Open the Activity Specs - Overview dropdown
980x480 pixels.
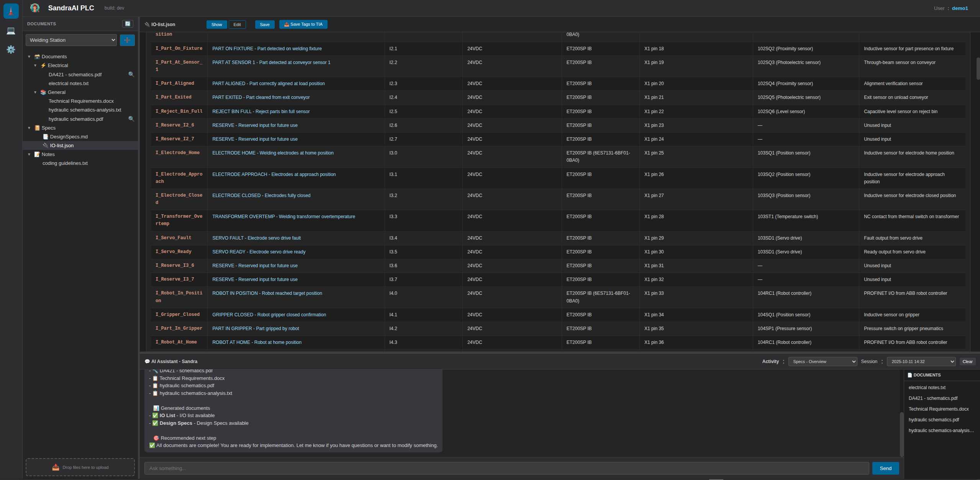click(x=822, y=362)
